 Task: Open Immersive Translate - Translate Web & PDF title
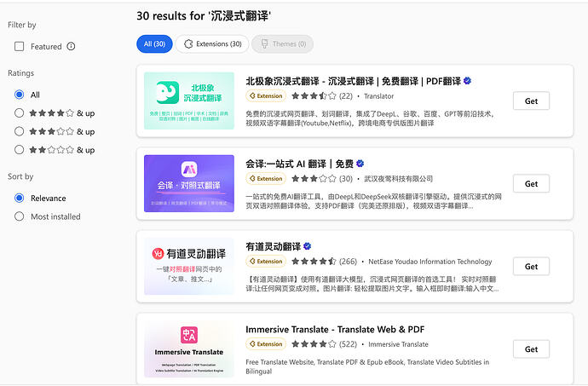click(334, 329)
